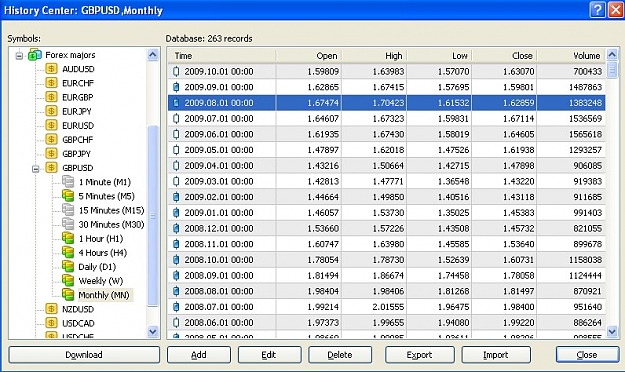Viewport: 625px width, 372px height.
Task: Click the Import button
Action: click(496, 354)
